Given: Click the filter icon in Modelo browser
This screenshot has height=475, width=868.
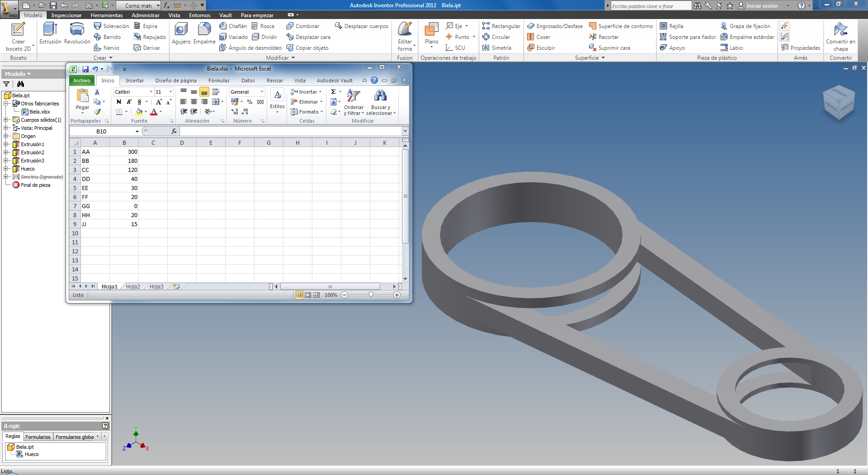Looking at the screenshot, I should click(6, 84).
